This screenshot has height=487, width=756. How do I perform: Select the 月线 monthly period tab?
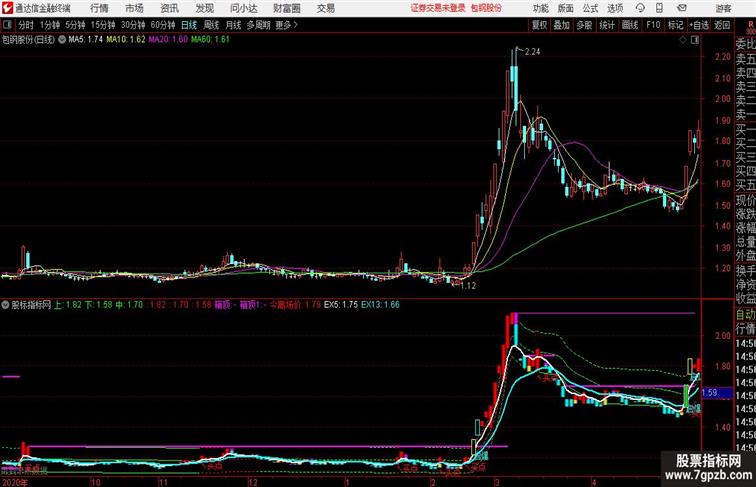(233, 25)
